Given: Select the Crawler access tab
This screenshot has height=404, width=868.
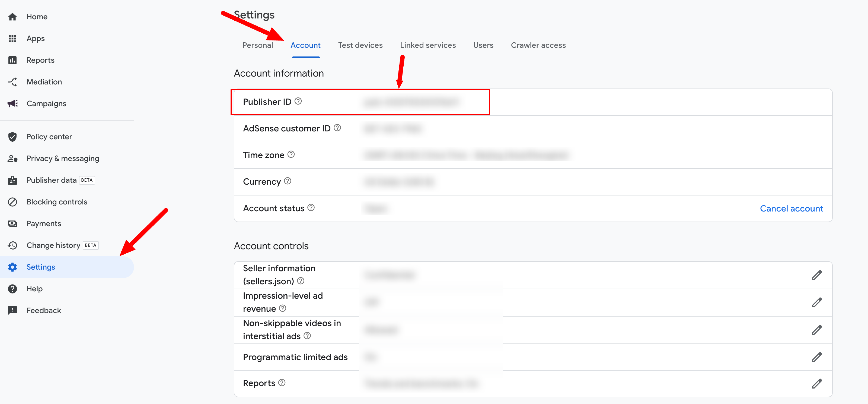Looking at the screenshot, I should pyautogui.click(x=538, y=45).
